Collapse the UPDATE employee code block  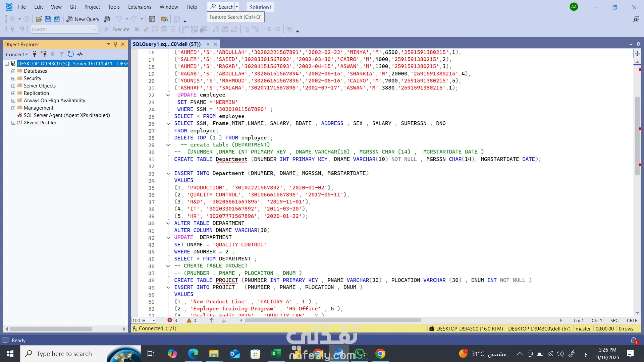[168, 95]
